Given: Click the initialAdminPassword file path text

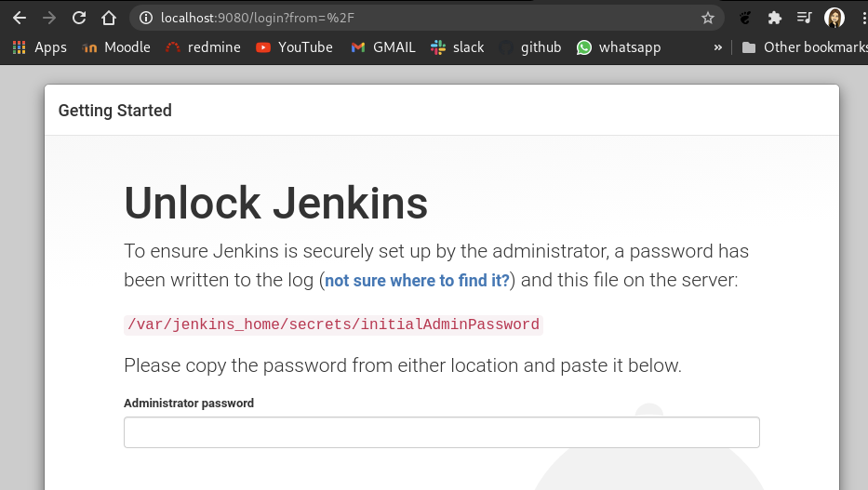Looking at the screenshot, I should pos(333,324).
